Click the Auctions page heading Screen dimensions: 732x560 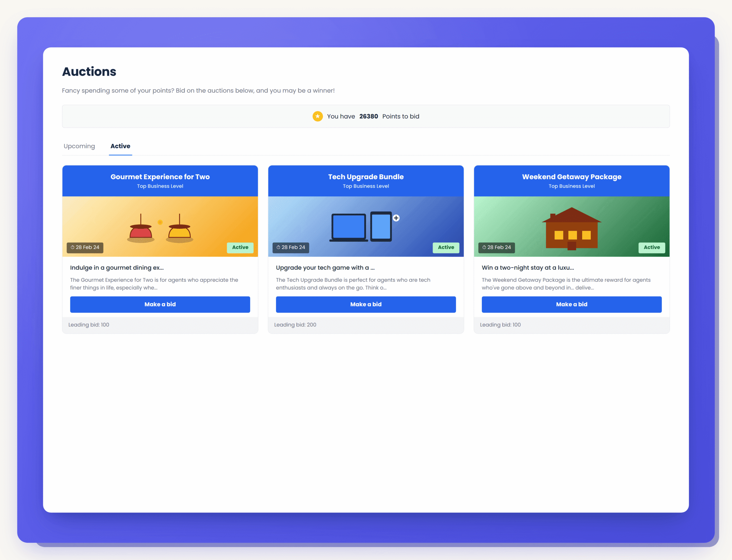click(x=89, y=72)
